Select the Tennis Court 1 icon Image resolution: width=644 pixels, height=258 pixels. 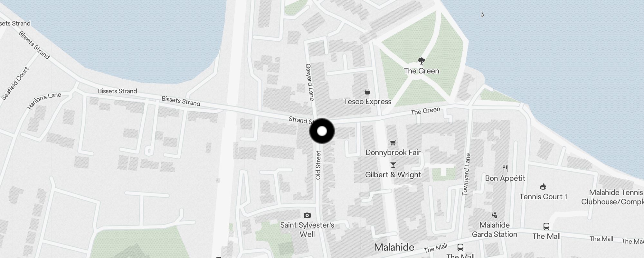click(x=543, y=186)
